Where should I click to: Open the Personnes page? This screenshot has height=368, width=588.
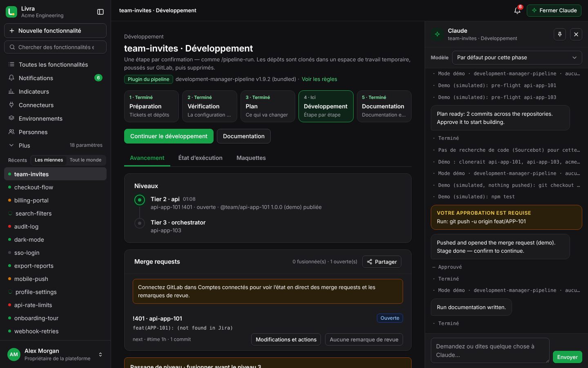tap(56, 132)
